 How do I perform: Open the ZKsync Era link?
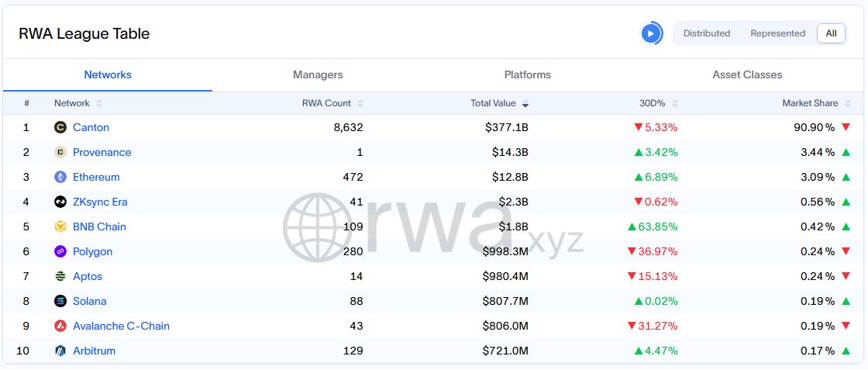(100, 202)
